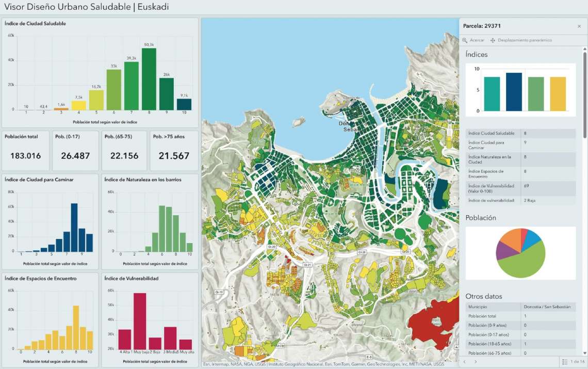Select the 39,3k bar for index 7
588x369 pixels.
[132, 86]
